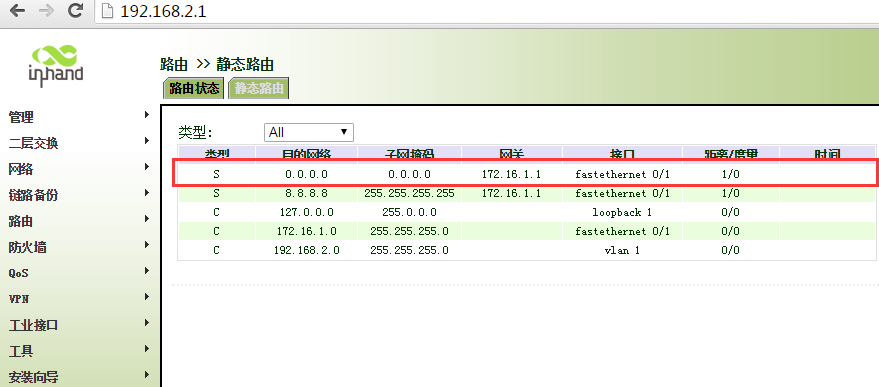Select the 0.0.0.0 default route row
This screenshot has width=879, height=387.
tap(526, 174)
